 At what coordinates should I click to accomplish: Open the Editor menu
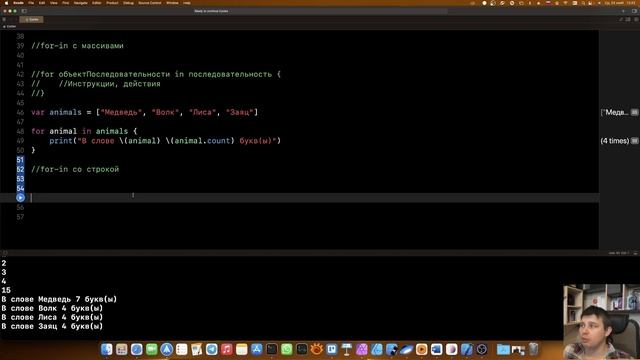(97, 3)
